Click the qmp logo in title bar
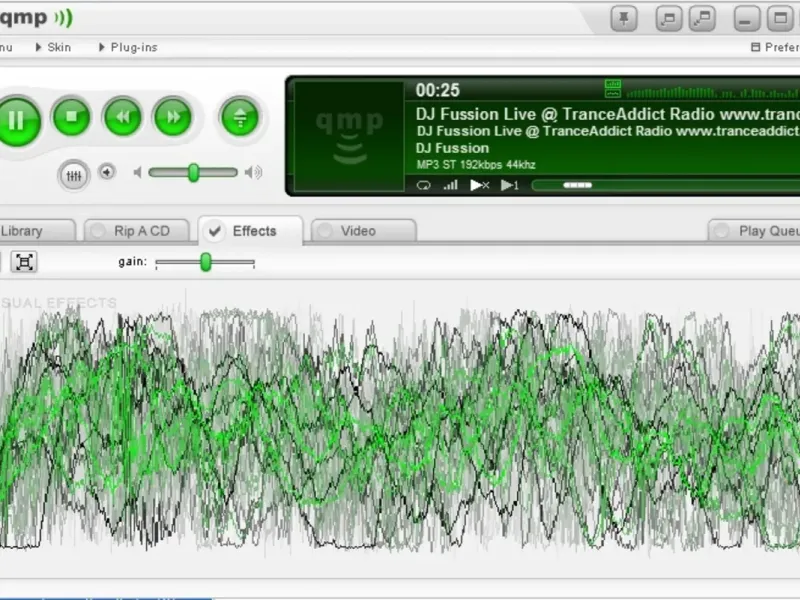The image size is (800, 600). pos(36,18)
